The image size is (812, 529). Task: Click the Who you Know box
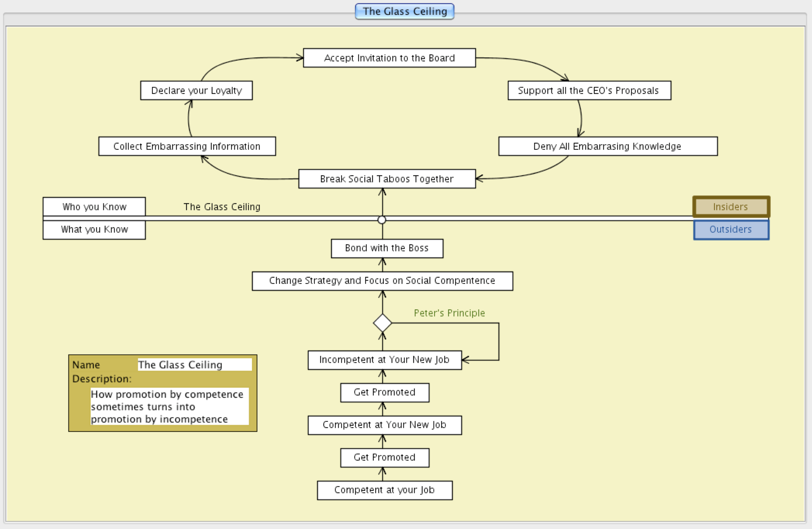94,207
